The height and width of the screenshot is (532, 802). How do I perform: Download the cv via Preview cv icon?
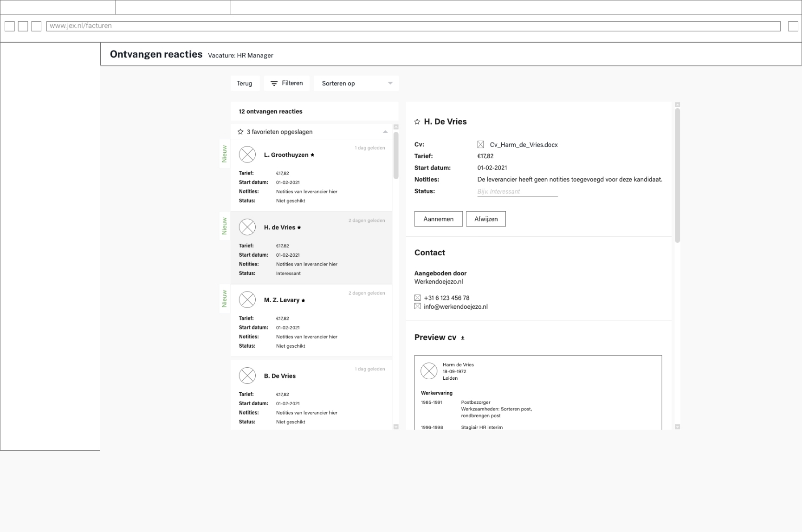(x=463, y=338)
